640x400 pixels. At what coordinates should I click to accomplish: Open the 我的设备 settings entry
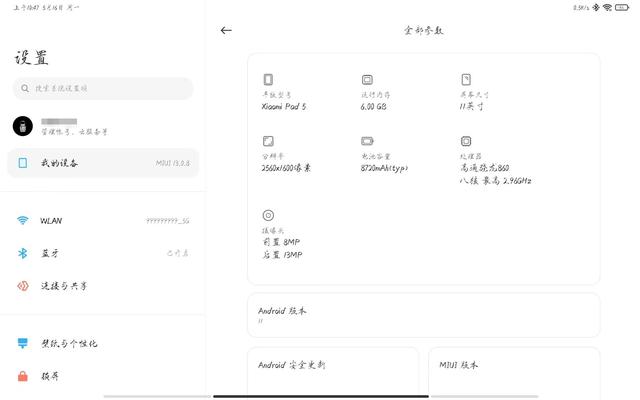point(103,163)
